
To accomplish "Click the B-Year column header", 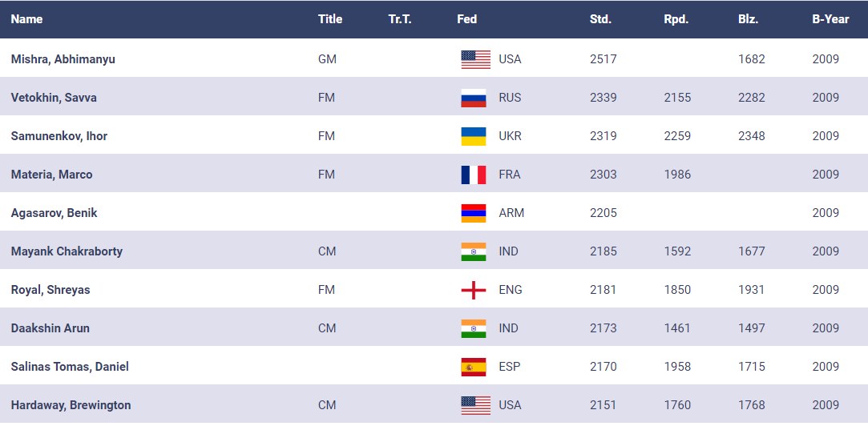I will (x=830, y=19).
